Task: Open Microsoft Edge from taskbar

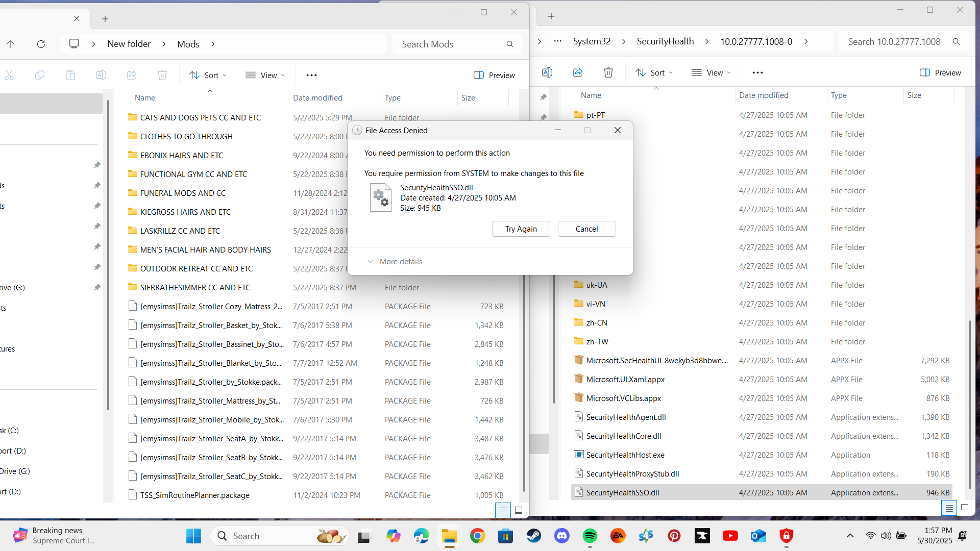Action: 421,536
